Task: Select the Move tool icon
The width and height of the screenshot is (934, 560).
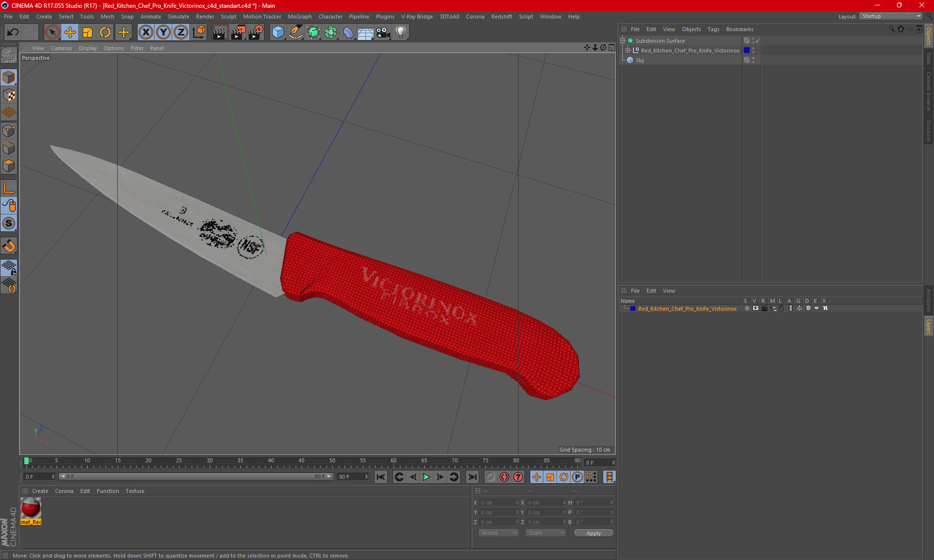Action: tap(70, 33)
